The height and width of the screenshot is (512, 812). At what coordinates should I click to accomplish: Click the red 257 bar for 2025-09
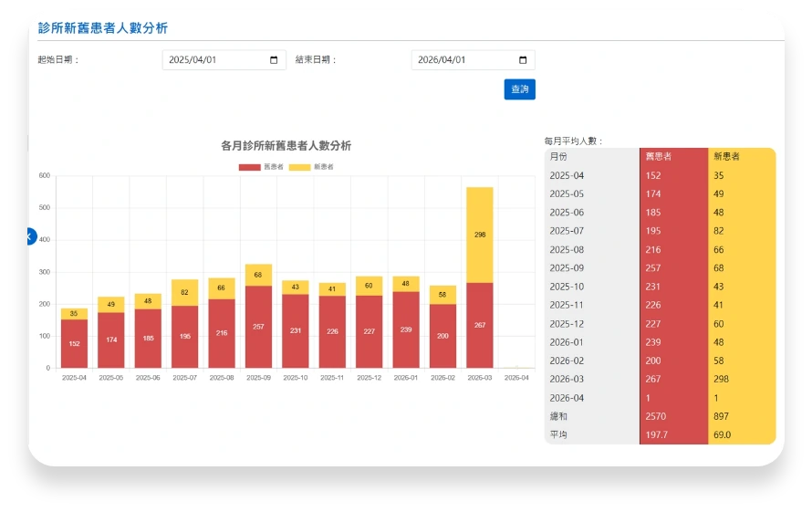coord(258,327)
